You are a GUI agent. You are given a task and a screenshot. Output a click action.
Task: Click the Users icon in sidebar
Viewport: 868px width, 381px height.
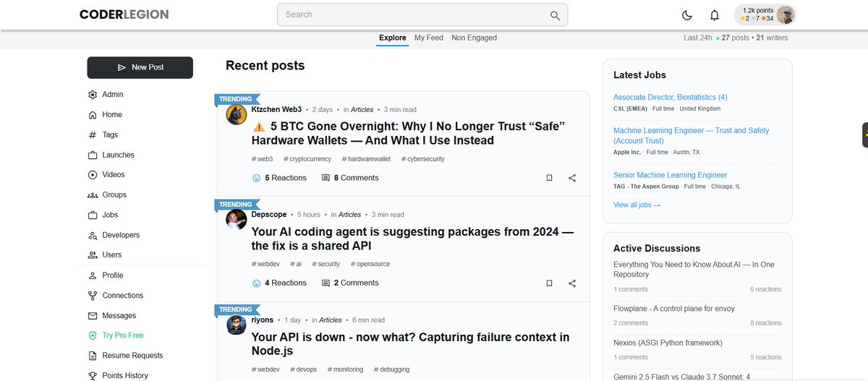(x=93, y=255)
